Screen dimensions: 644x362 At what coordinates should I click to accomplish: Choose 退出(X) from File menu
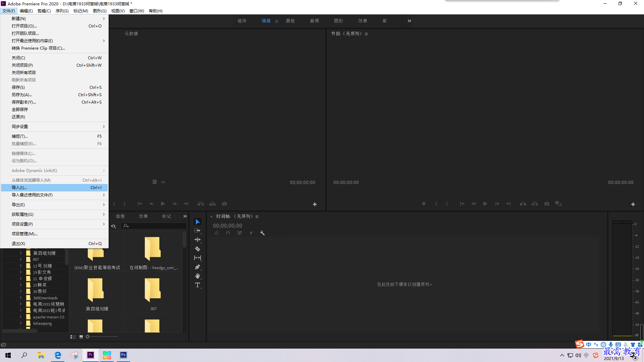[x=55, y=244]
